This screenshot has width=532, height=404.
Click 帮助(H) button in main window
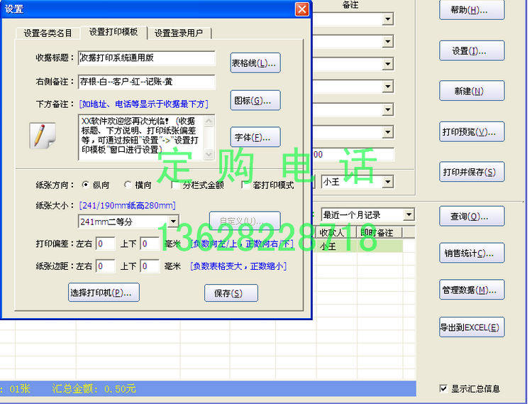pos(472,10)
